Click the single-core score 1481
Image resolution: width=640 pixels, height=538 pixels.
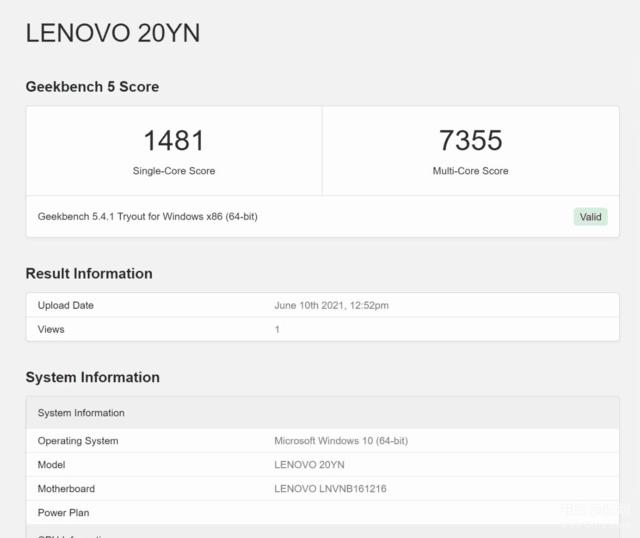click(174, 140)
